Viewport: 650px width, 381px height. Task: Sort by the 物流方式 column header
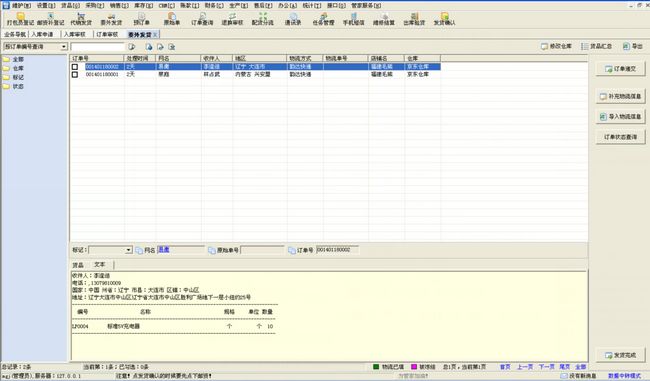305,58
